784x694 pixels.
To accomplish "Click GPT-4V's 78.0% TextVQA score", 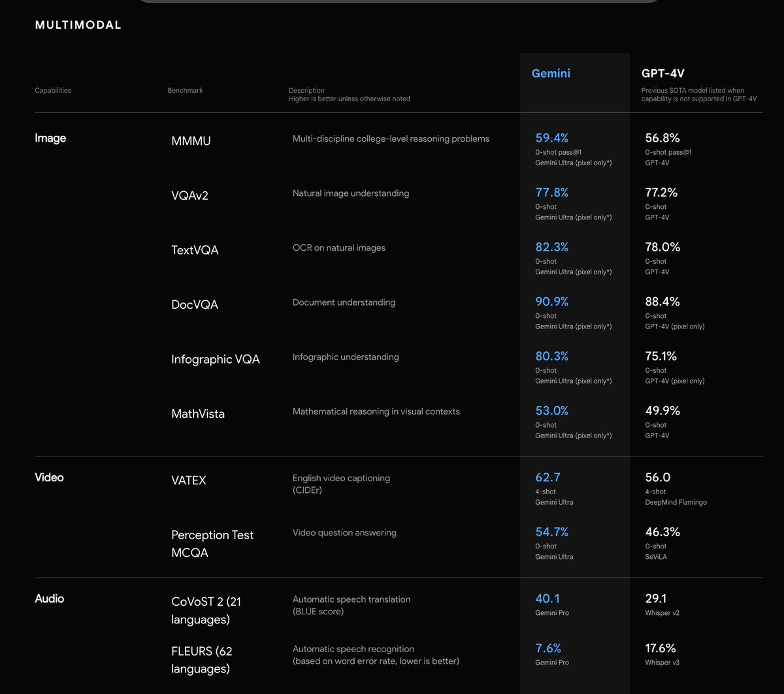I will pos(662,247).
